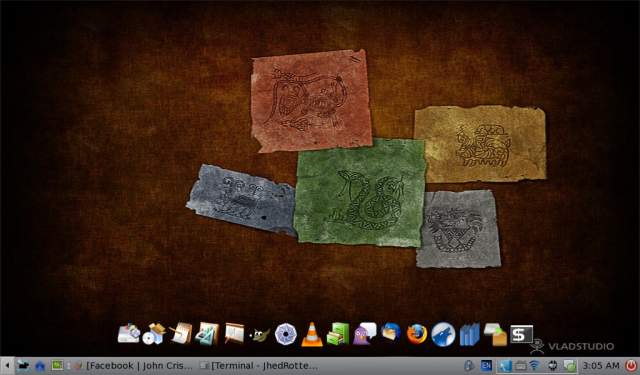Click the 3:05 AM clock
This screenshot has width=640, height=375.
tap(601, 366)
